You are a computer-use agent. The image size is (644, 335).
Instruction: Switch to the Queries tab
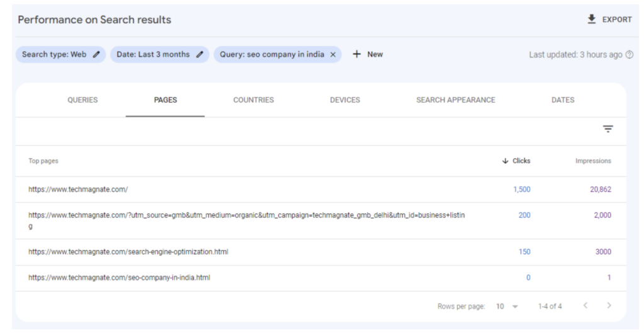pos(82,100)
